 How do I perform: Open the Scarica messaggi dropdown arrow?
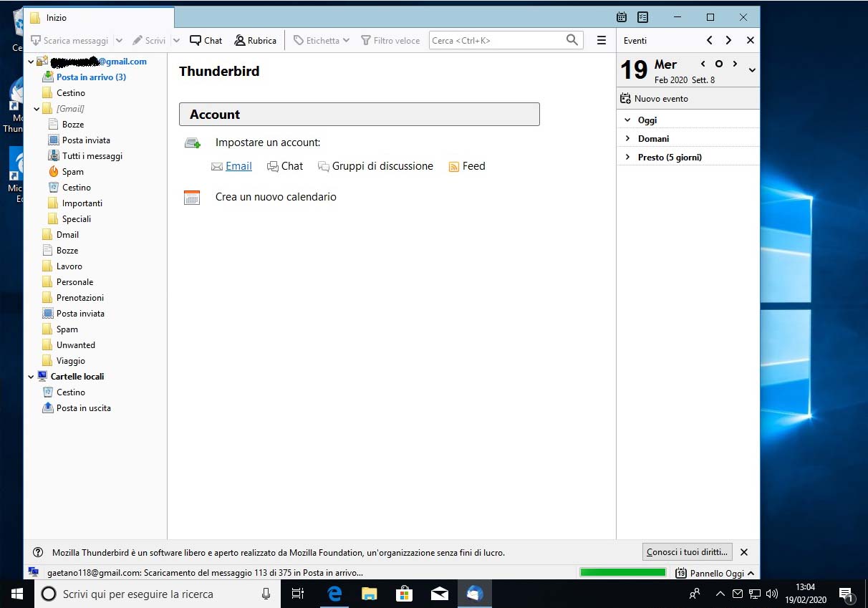tap(119, 41)
